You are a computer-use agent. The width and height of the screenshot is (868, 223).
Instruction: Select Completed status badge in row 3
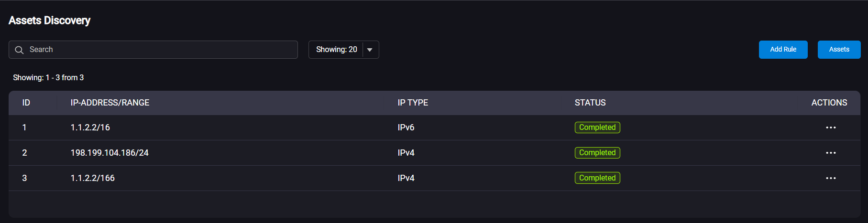597,178
